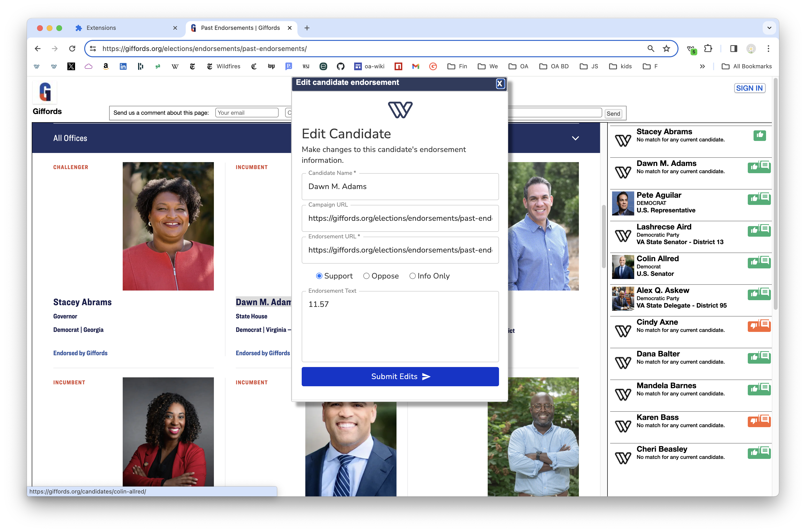Select the Support radio button

(x=319, y=276)
